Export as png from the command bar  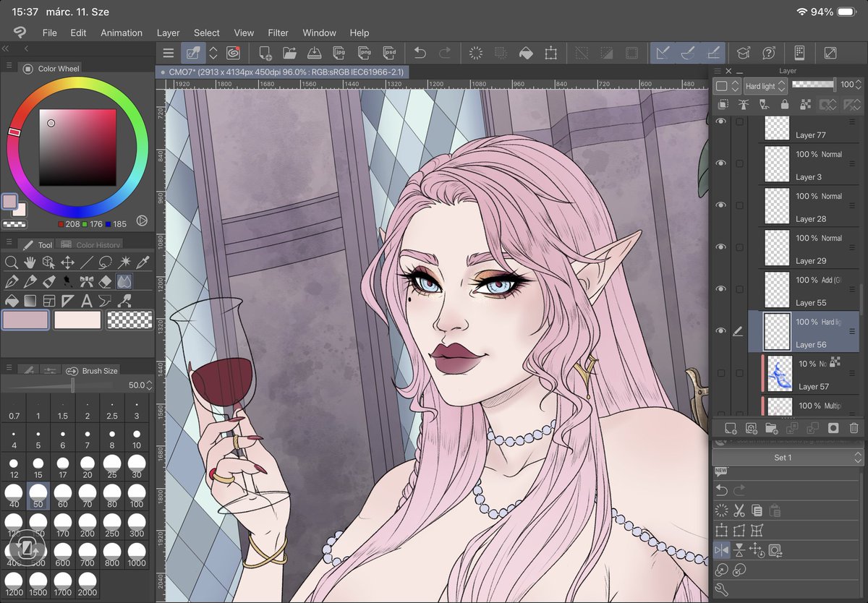click(365, 53)
